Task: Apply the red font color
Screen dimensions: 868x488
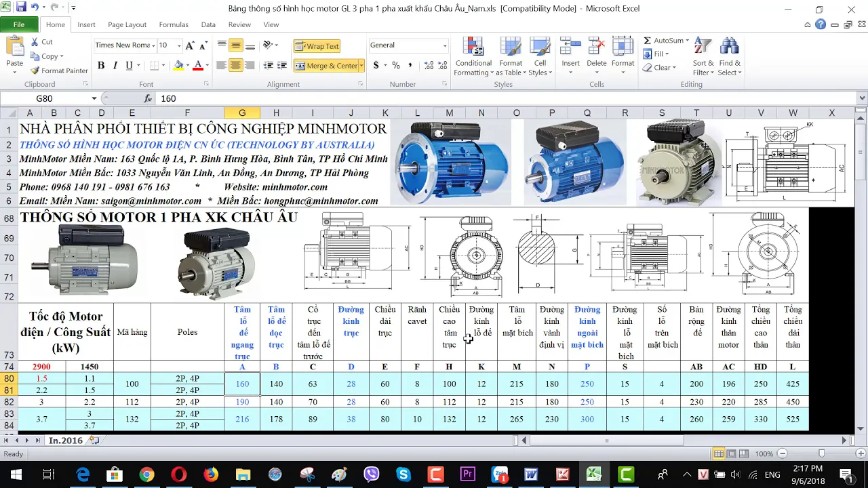Action: click(198, 66)
